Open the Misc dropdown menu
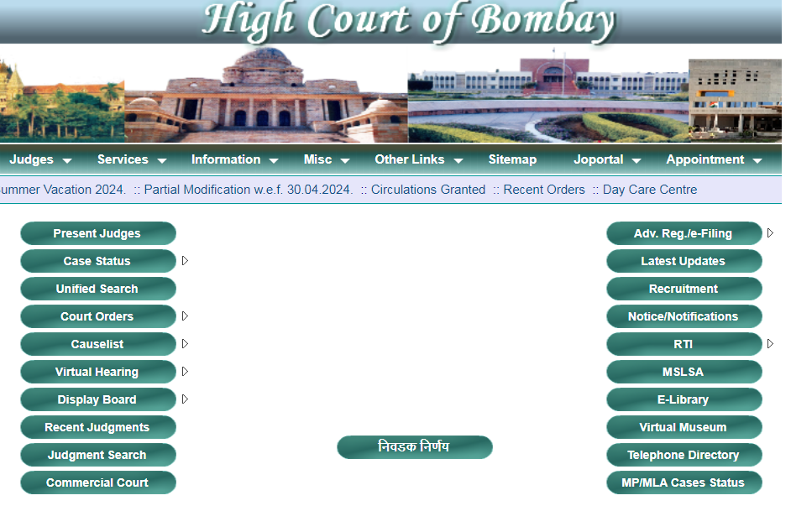Image resolution: width=791 pixels, height=532 pixels. coord(327,160)
